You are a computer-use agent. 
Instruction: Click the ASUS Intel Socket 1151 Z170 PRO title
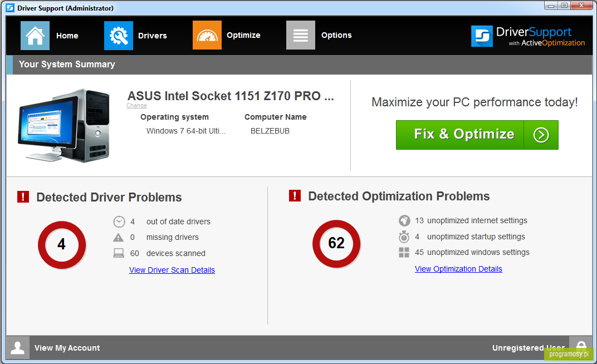pos(231,96)
